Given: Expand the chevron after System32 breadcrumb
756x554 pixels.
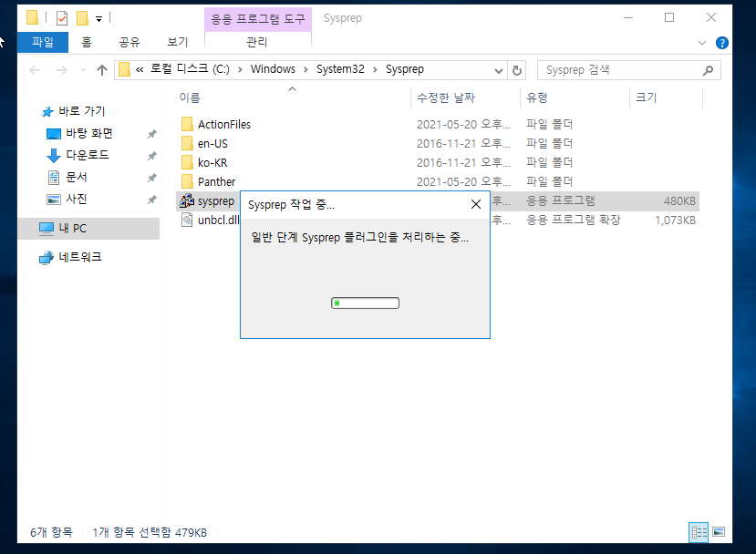Looking at the screenshot, I should tap(375, 70).
